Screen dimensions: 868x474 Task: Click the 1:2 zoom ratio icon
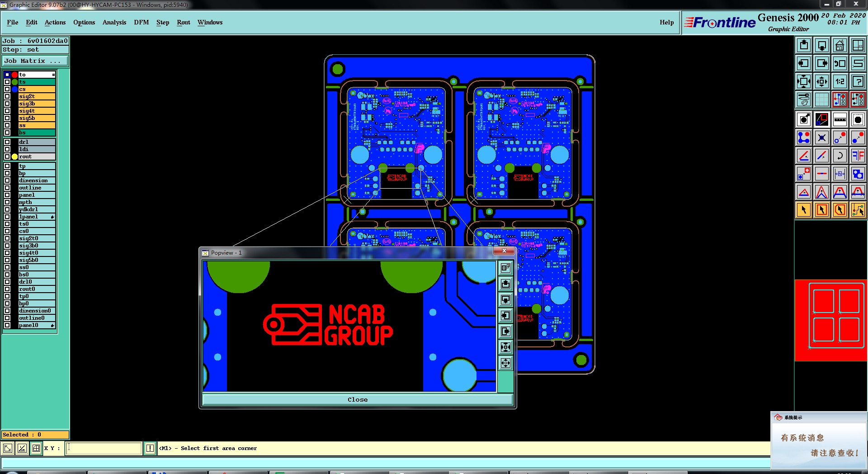[x=840, y=81]
